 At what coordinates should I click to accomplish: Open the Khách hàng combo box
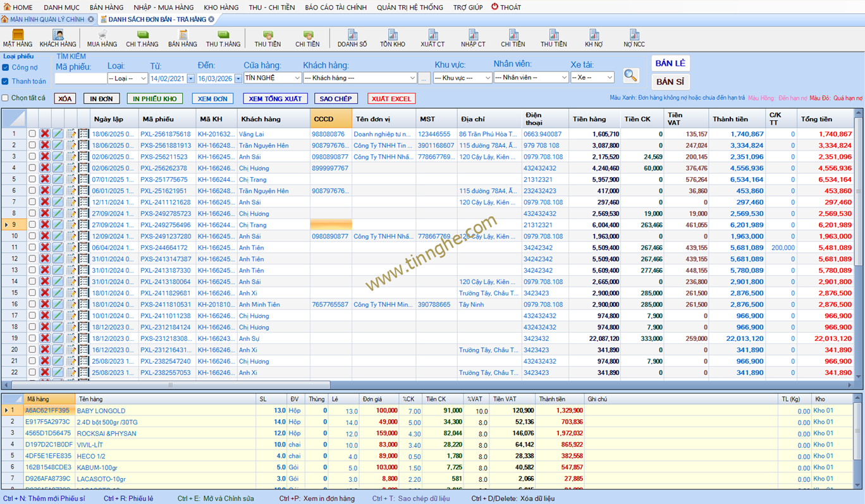pyautogui.click(x=360, y=78)
